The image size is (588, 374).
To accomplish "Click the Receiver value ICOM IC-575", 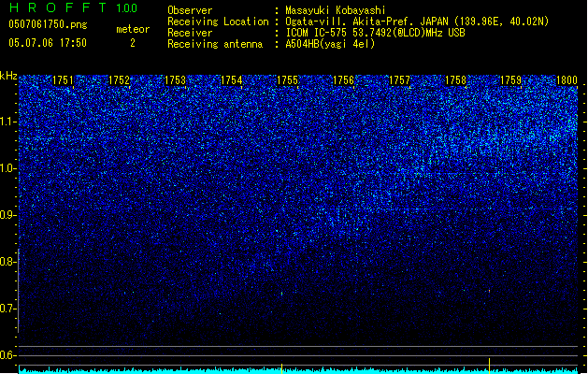I will pyautogui.click(x=317, y=33).
